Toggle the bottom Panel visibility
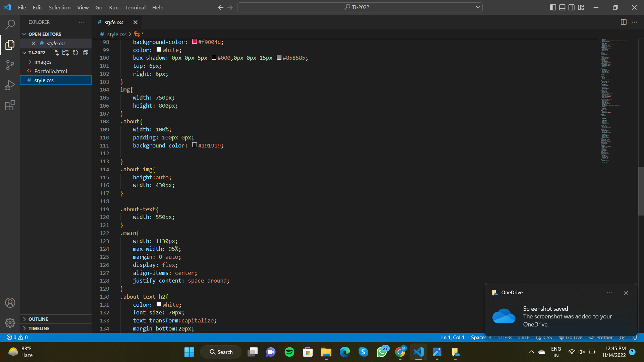 pyautogui.click(x=562, y=7)
